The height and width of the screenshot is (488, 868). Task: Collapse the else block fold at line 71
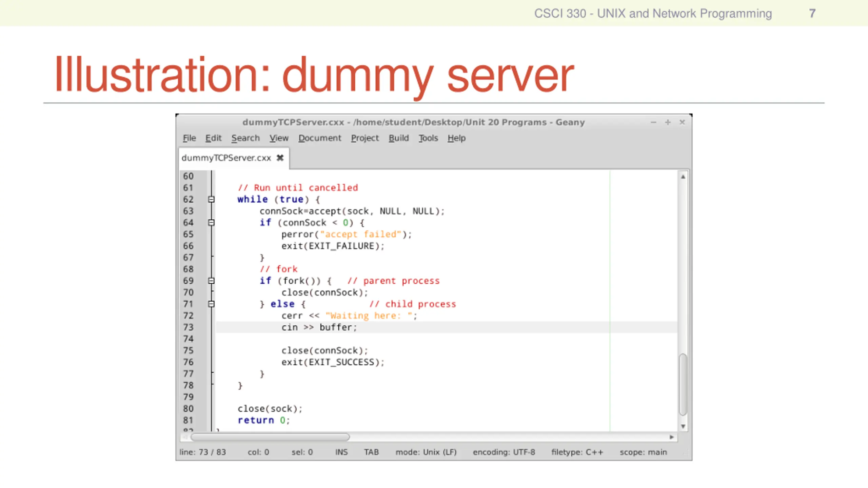tap(211, 304)
